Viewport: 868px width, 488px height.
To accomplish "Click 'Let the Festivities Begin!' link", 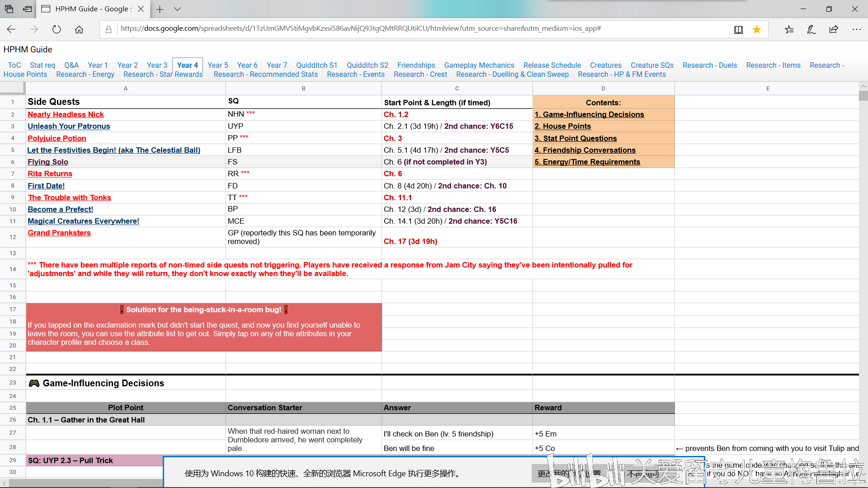I will click(113, 150).
